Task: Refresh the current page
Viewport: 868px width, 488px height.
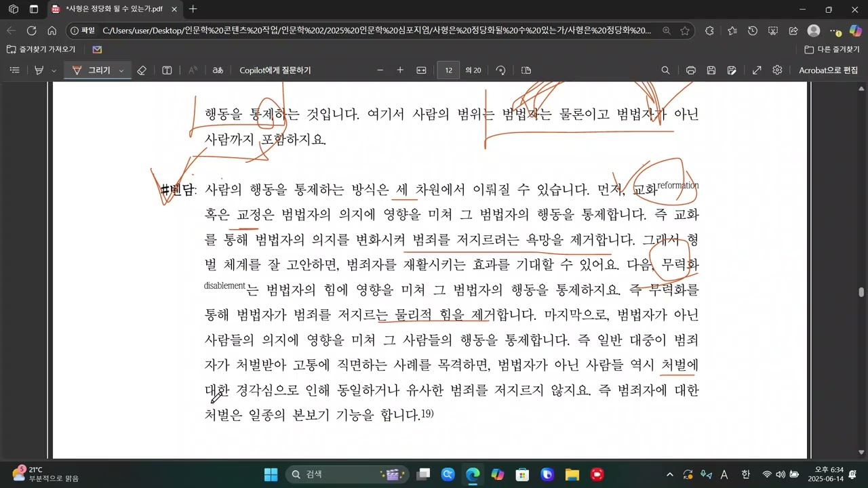Action: (x=31, y=30)
